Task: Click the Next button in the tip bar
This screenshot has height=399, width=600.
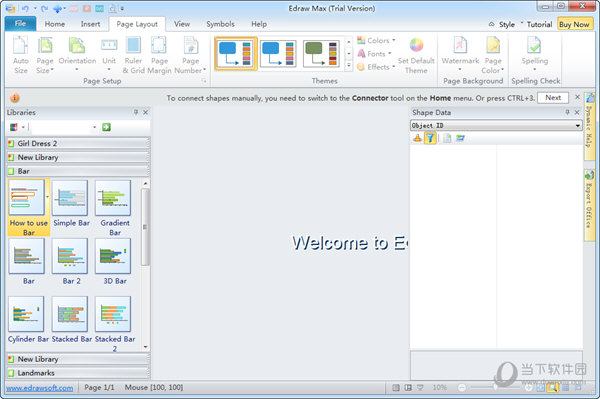Action: (x=553, y=98)
